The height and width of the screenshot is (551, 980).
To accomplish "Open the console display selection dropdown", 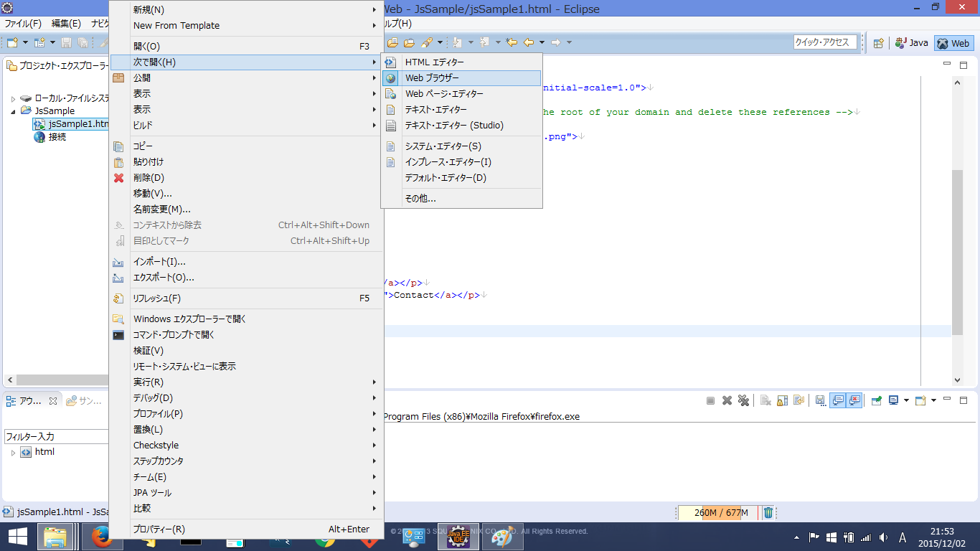I will coord(906,400).
